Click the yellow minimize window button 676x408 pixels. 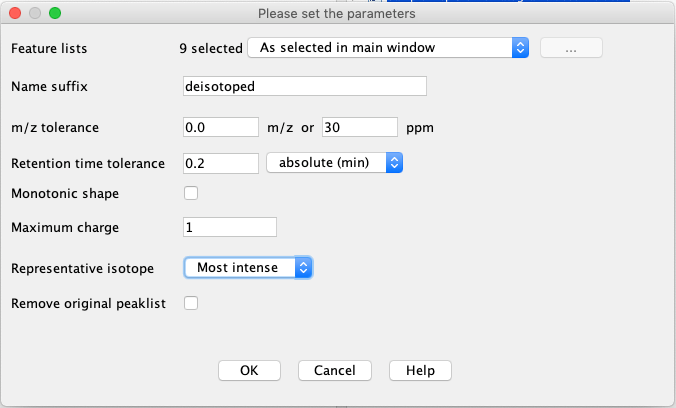(x=34, y=14)
